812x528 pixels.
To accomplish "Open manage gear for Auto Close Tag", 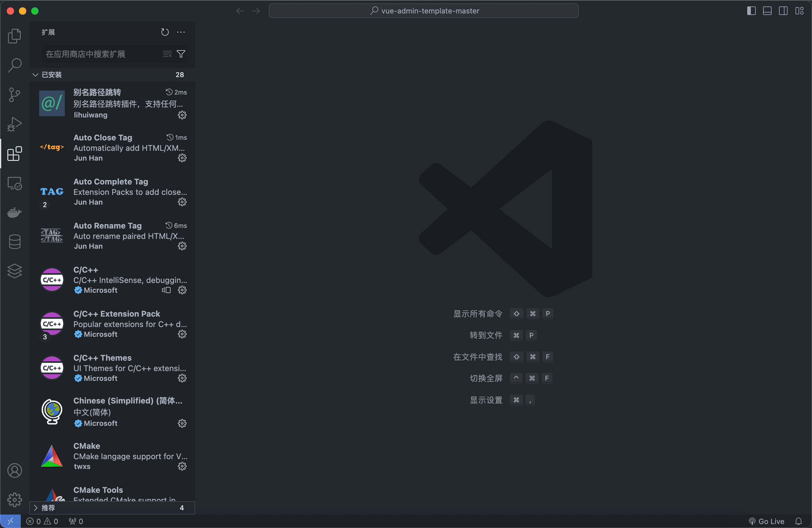I will [x=182, y=158].
